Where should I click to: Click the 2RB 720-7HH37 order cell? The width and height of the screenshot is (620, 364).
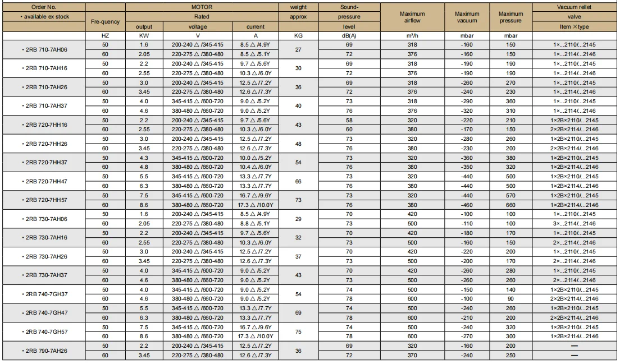click(44, 162)
